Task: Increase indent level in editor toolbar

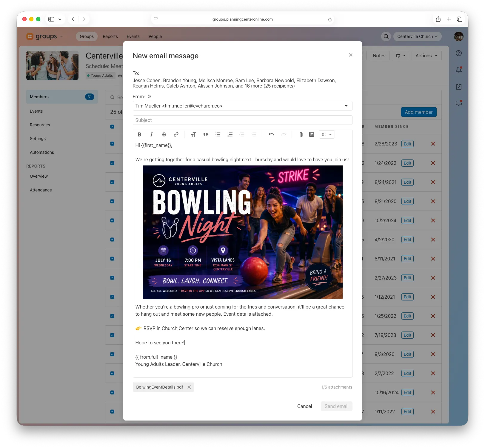Action: pos(254,134)
